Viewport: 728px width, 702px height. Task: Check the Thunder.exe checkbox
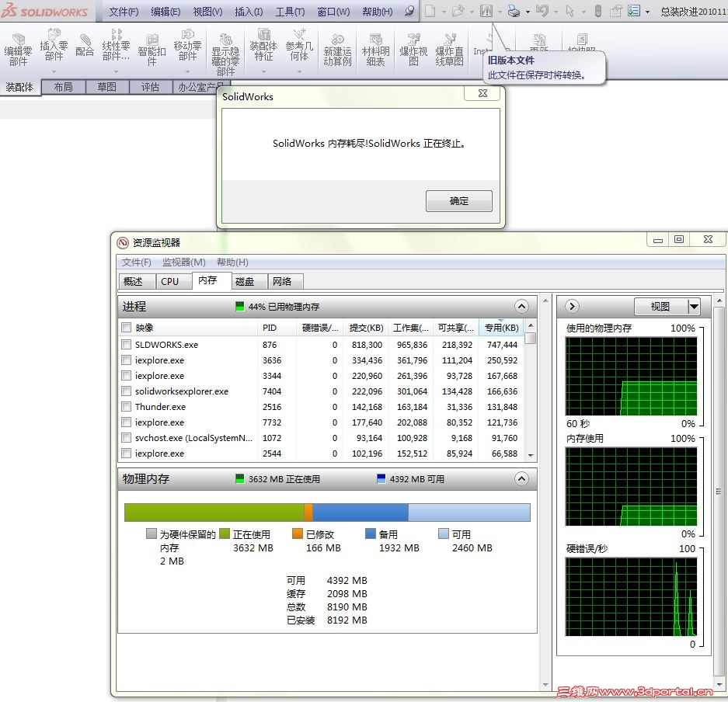(x=126, y=406)
